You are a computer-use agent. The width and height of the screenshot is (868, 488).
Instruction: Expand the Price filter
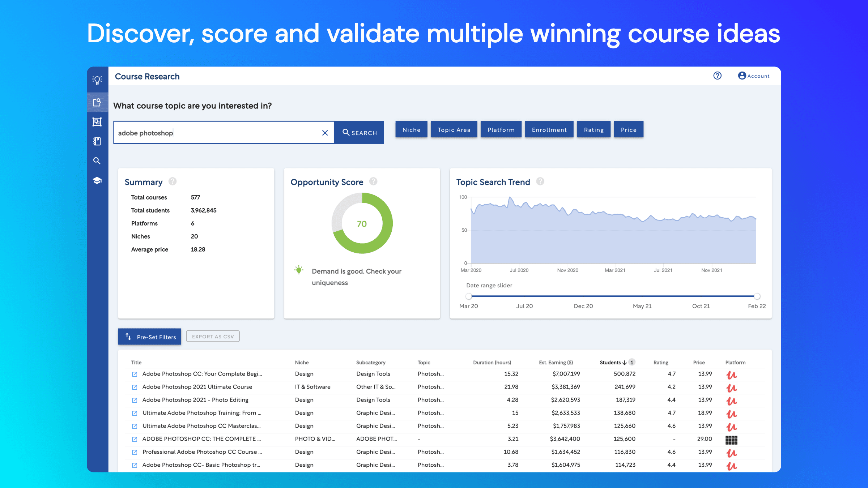point(628,130)
